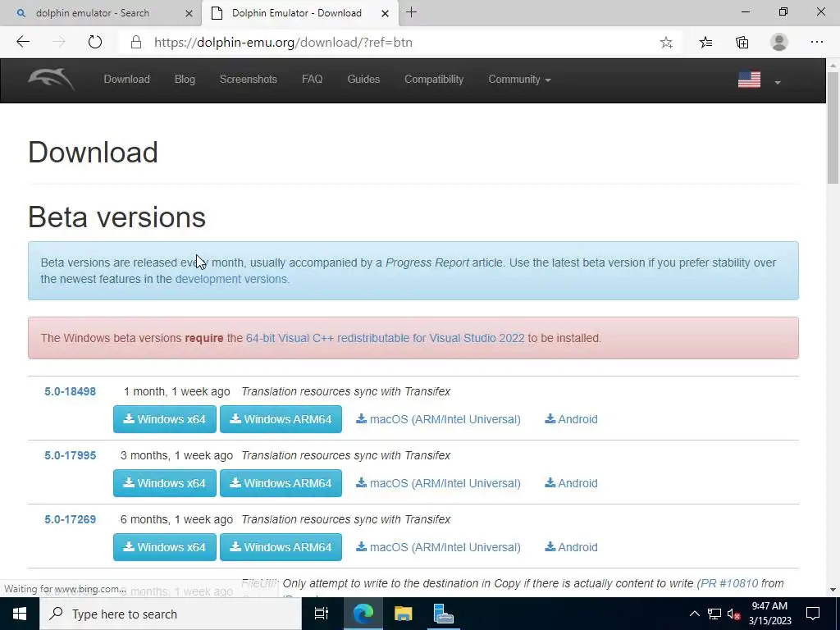
Task: Open the FAQ nav item
Action: [x=313, y=80]
